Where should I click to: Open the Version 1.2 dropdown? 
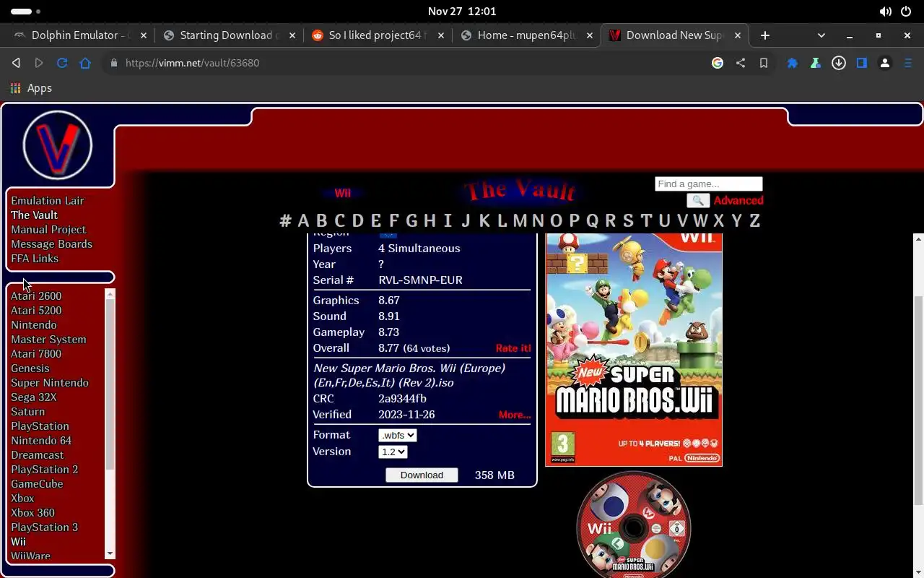coord(393,452)
